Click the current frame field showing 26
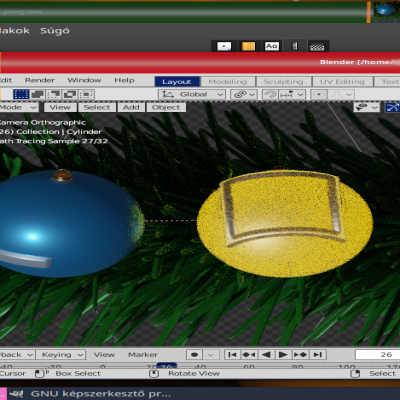 tap(378, 355)
